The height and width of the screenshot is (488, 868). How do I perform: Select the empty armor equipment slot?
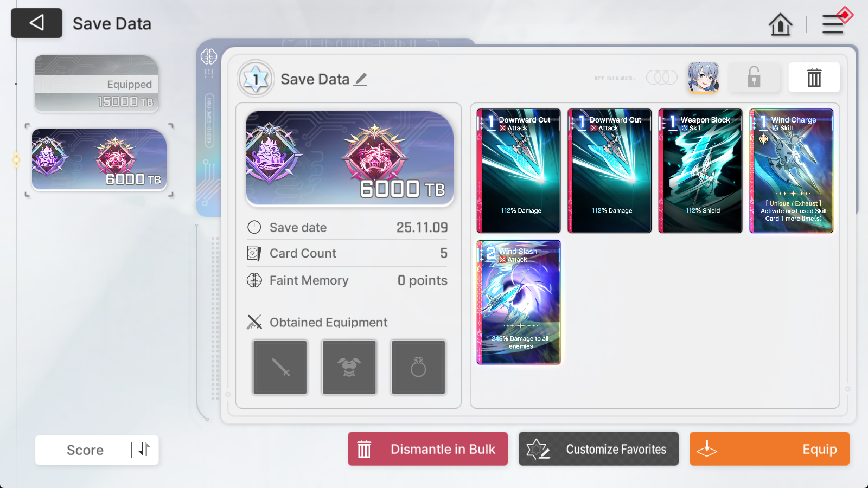coord(349,367)
